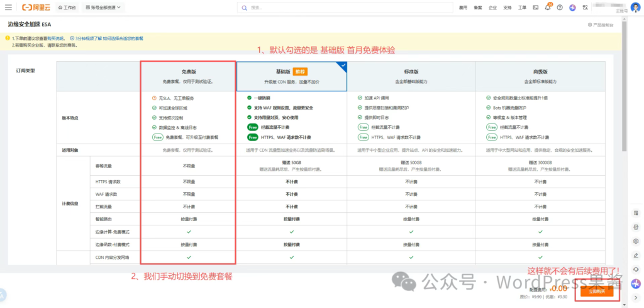The height and width of the screenshot is (308, 644).
Task: Click the 边缘安全加速 ESA page title
Action: (30, 25)
